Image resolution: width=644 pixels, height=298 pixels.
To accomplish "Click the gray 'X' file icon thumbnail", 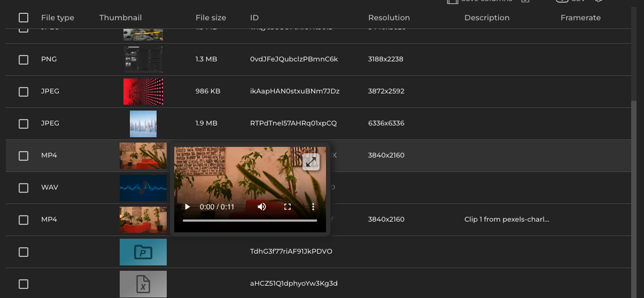I will point(143,284).
